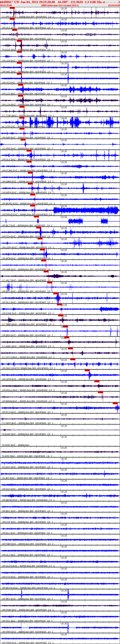Click the coordinates 44.2097 -121.9626
This screenshot has height=644, width=120.
point(70,2)
